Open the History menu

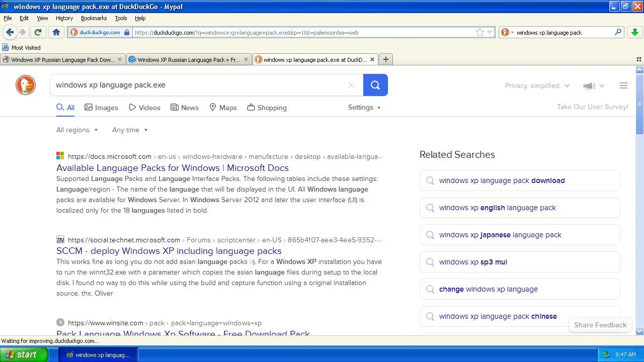[x=64, y=18]
